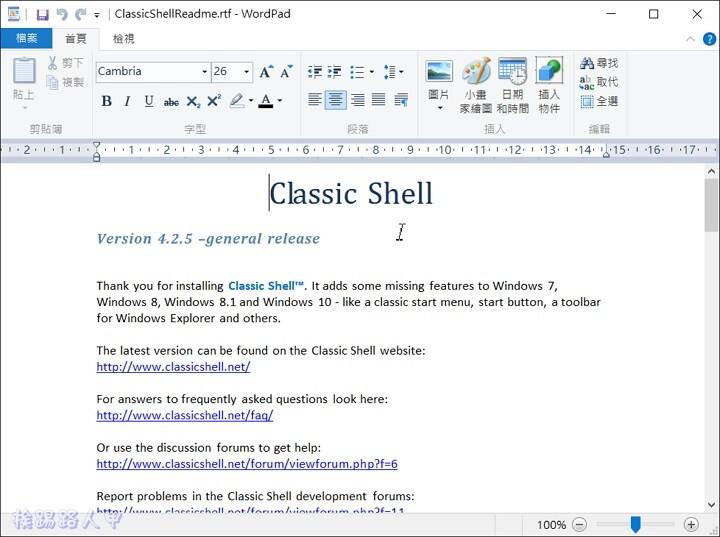Shrink the font size
Screen dimensions: 720x537
pos(287,72)
